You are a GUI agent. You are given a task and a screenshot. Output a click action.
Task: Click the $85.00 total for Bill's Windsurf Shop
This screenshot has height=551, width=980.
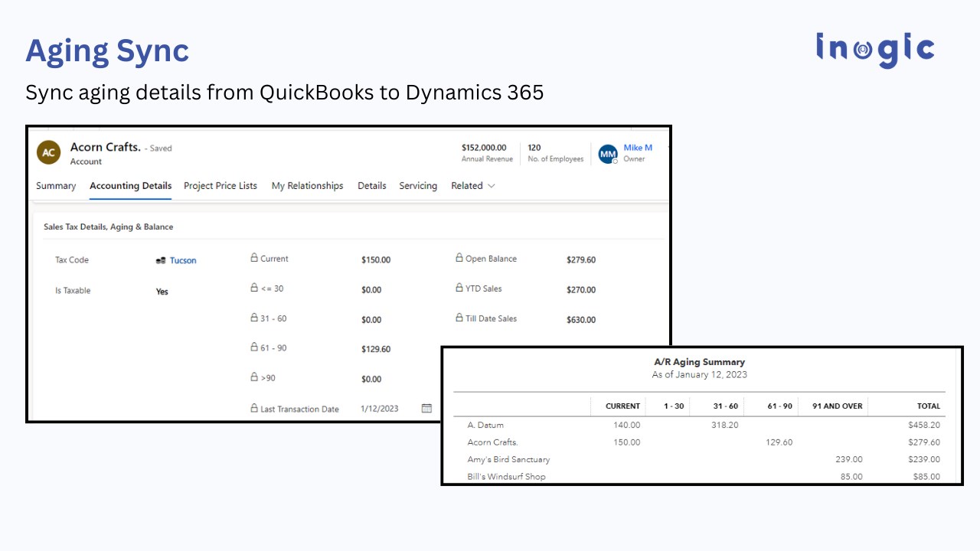pos(927,477)
